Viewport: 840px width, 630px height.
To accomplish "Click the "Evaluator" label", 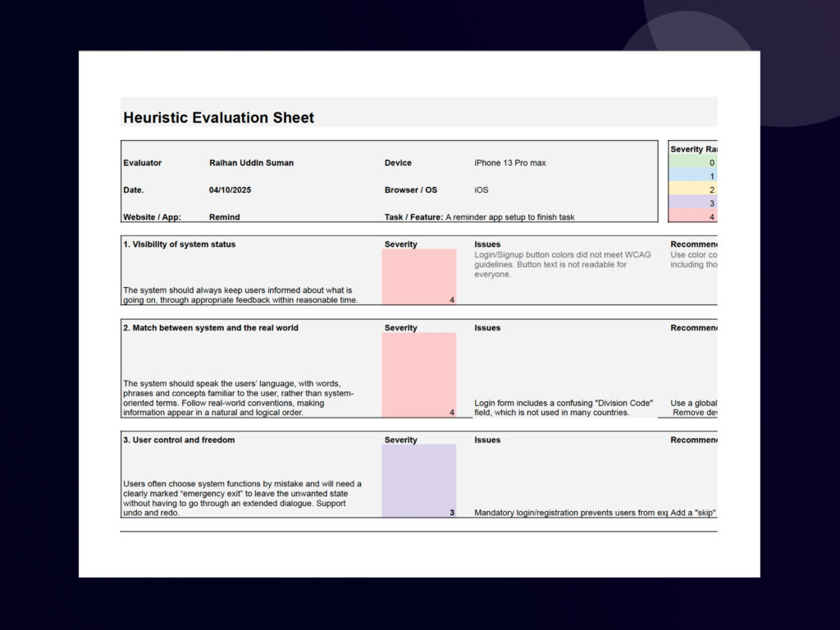I will point(143,163).
